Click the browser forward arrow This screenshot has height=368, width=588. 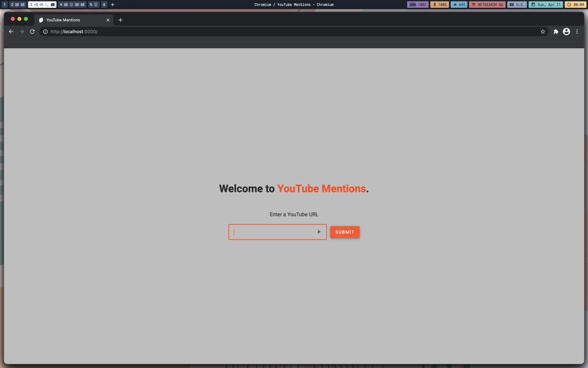22,31
